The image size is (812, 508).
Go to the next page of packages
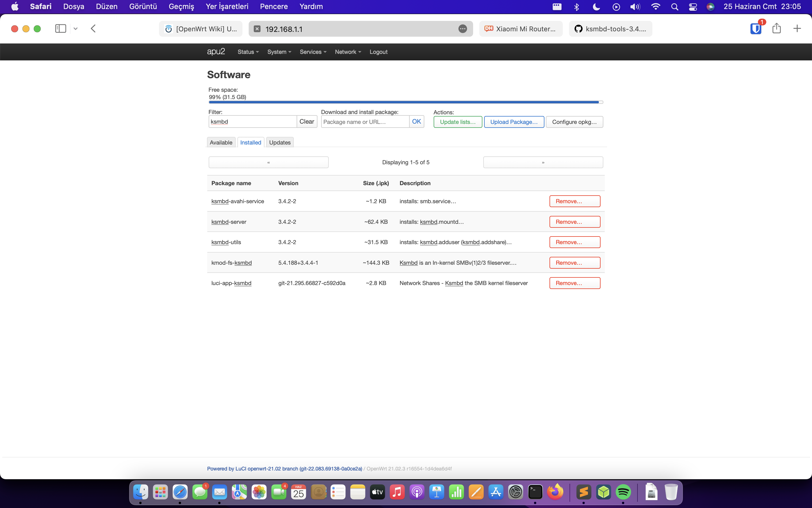(x=543, y=162)
